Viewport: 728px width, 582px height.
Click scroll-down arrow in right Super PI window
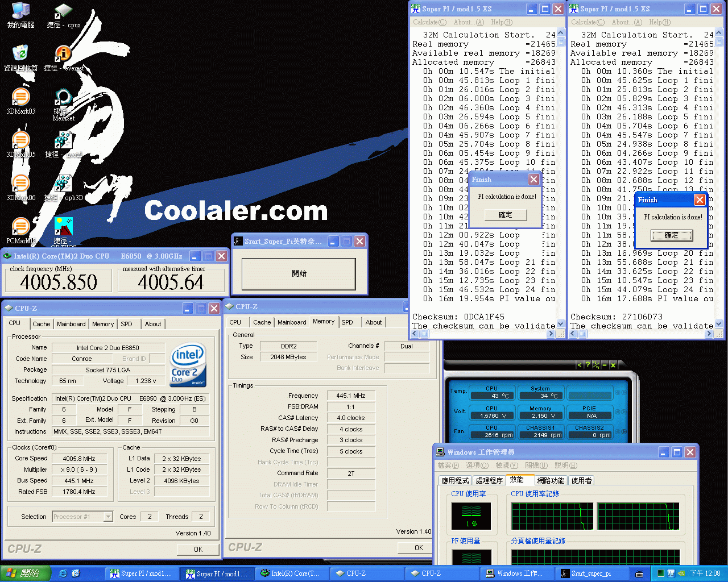click(x=719, y=324)
